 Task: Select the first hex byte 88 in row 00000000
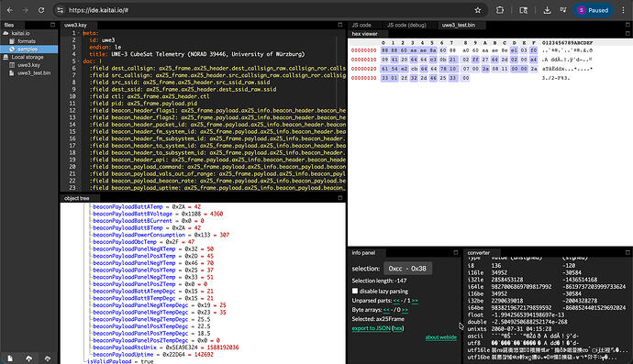384,50
